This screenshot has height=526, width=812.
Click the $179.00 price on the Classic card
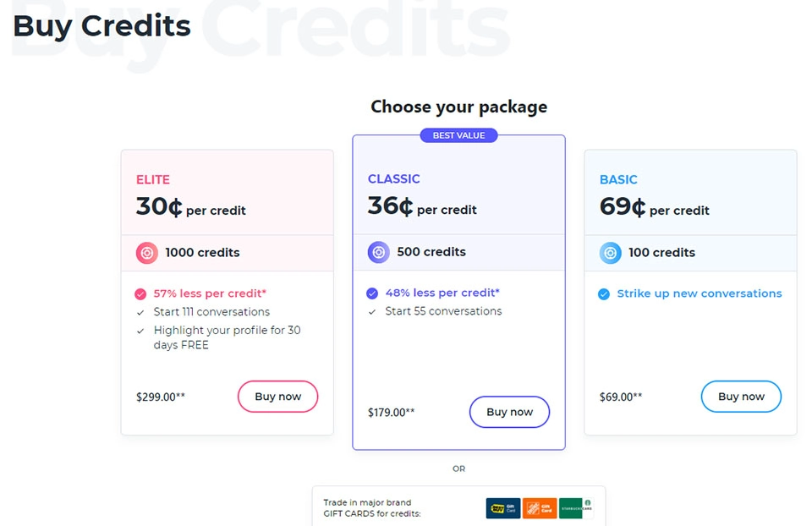coord(390,413)
